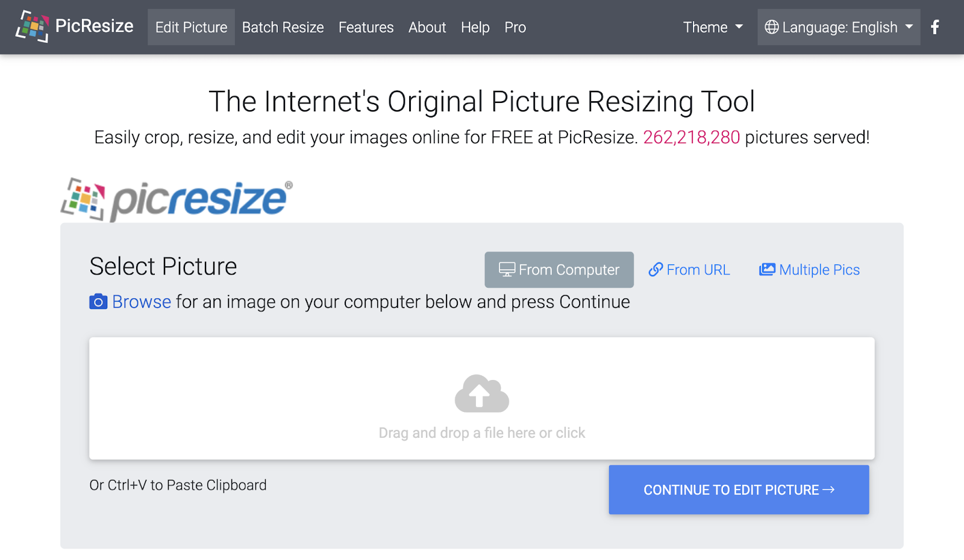Image resolution: width=964 pixels, height=560 pixels.
Task: Click Continue to Edit Picture
Action: [739, 490]
